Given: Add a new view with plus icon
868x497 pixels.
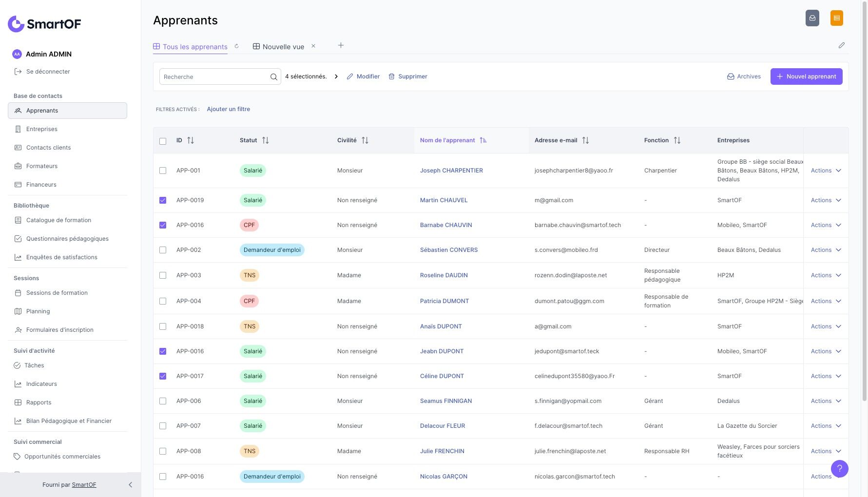Looking at the screenshot, I should pos(341,45).
